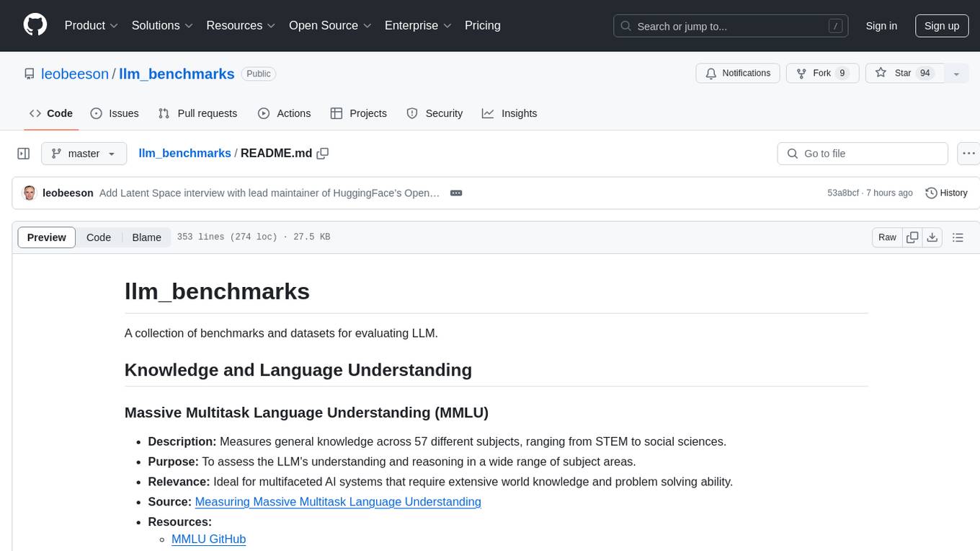
Task: Open the Enterprise dropdown
Action: [x=418, y=25]
